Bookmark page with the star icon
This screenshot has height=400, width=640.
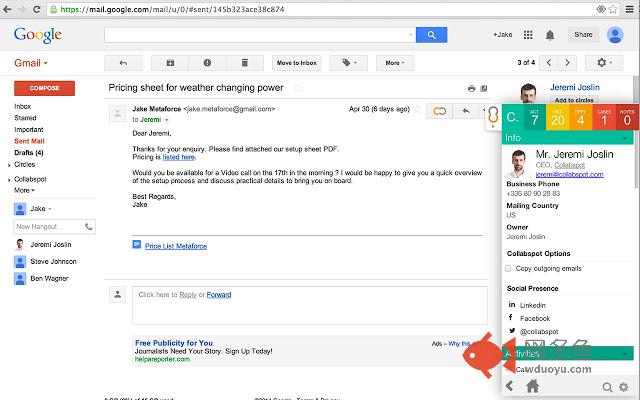[613, 9]
